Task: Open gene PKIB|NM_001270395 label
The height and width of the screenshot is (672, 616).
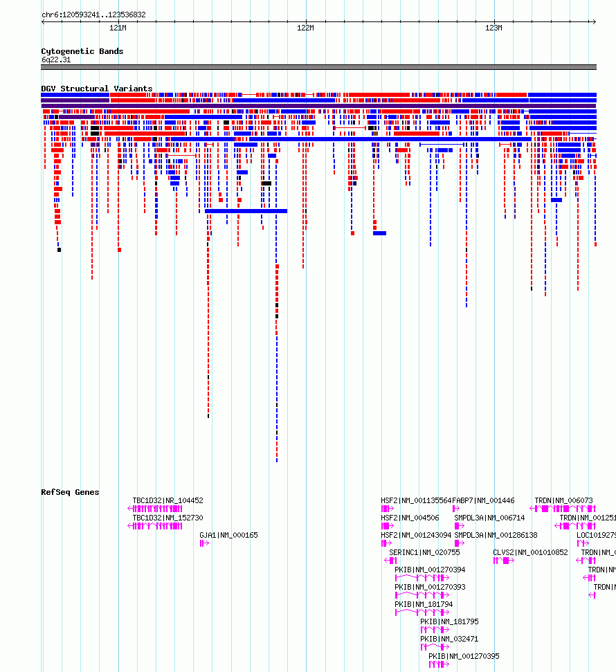Action: [464, 656]
